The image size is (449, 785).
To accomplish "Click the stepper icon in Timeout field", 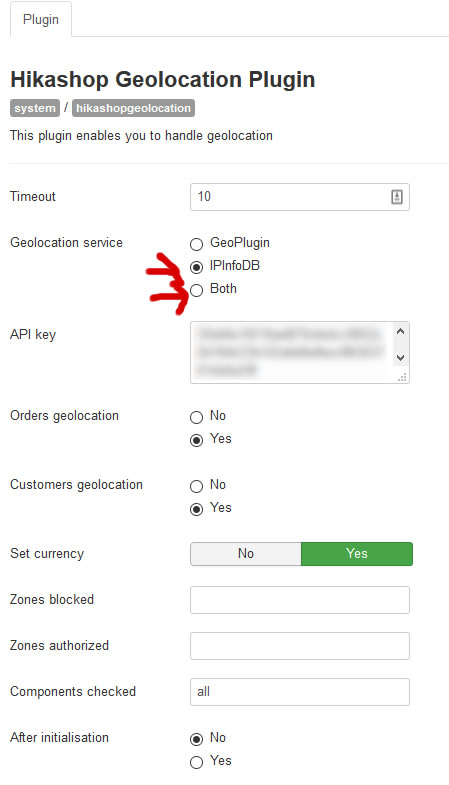I will point(396,197).
